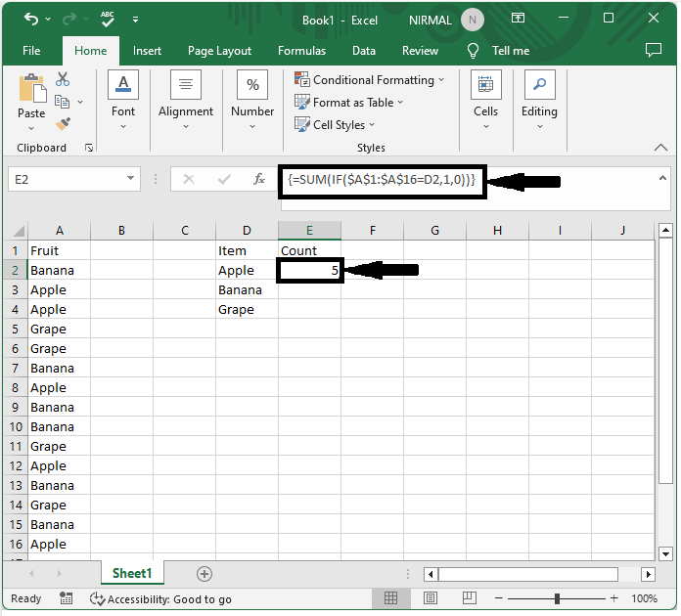Select cell E2 containing 5
This screenshot has width=681, height=616.
pos(309,271)
